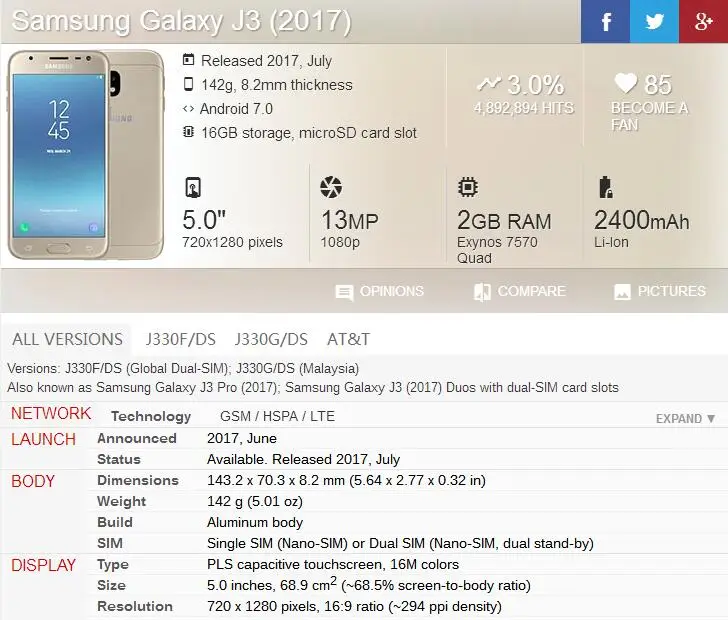Click the phone weight/thickness icon
The height and width of the screenshot is (620, 728).
(x=188, y=84)
